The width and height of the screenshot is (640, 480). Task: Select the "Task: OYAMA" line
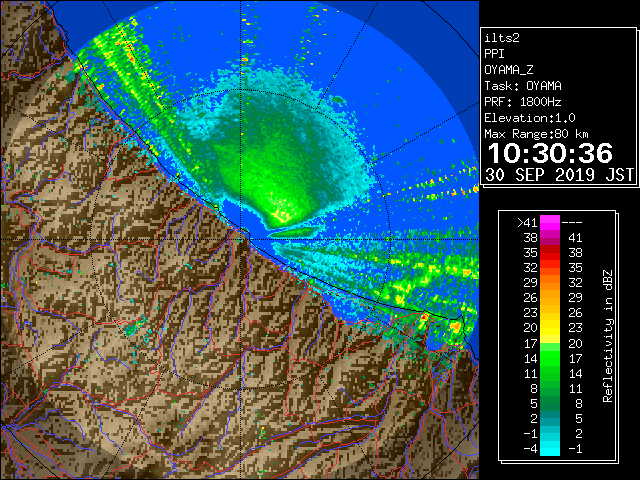[x=523, y=86]
